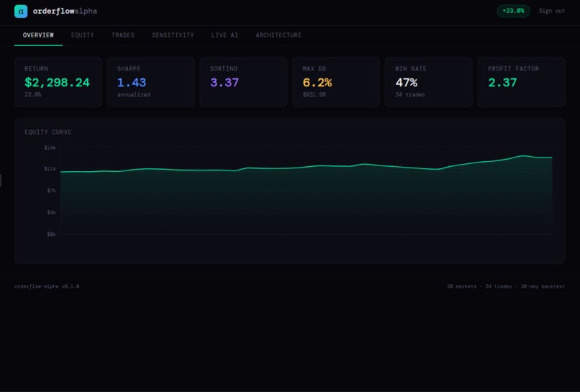Click the +23.0% return badge
Viewport: 580px width, 392px height.
513,11
